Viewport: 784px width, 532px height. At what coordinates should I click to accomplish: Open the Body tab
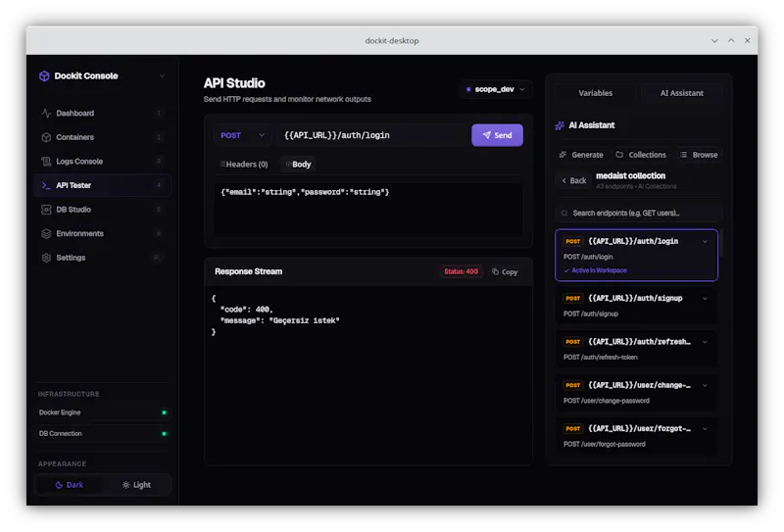299,164
